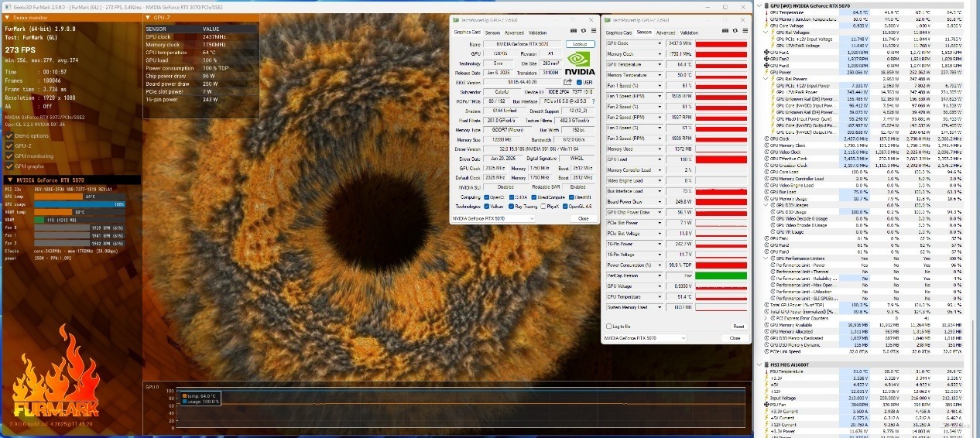Viewport: 980px width, 438px height.
Task: Click GPU-Z app icon in Sensors window title bar
Action: click(x=608, y=19)
